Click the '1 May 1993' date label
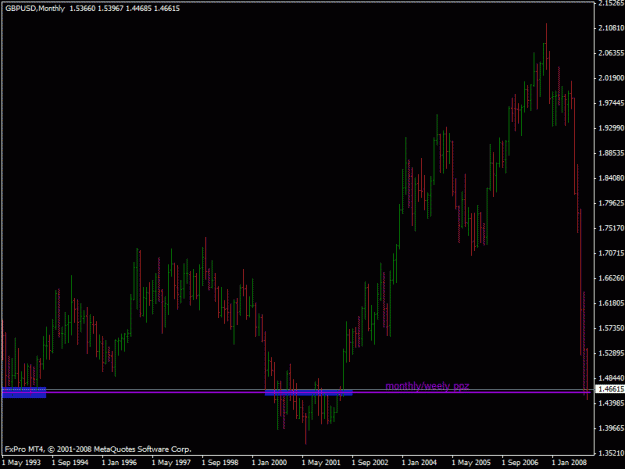 21,463
